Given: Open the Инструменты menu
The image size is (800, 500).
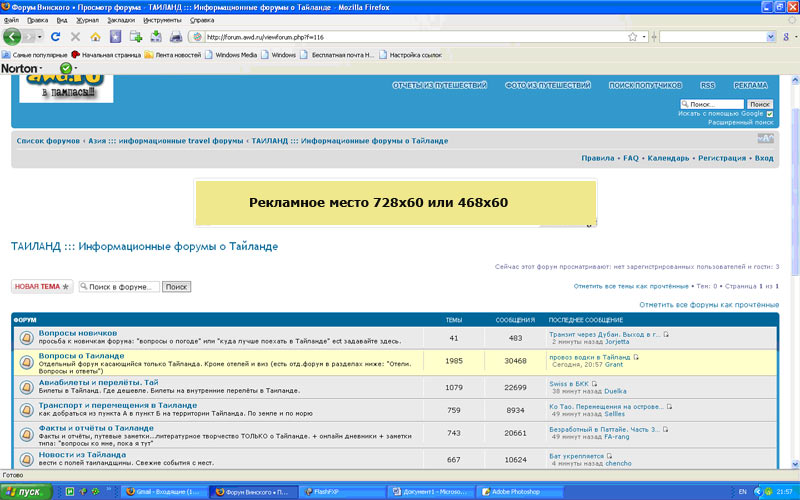Looking at the screenshot, I should (x=162, y=20).
